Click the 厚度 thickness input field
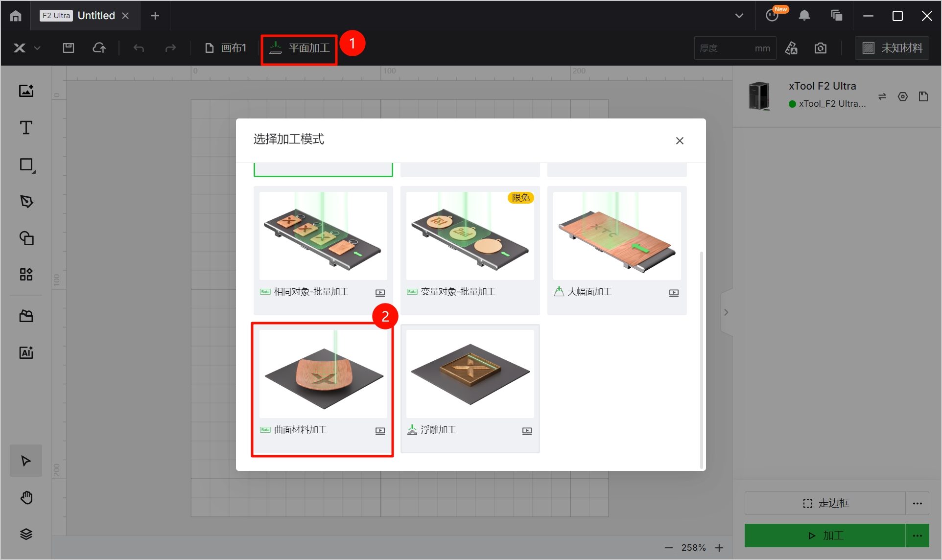The height and width of the screenshot is (560, 942). click(735, 48)
